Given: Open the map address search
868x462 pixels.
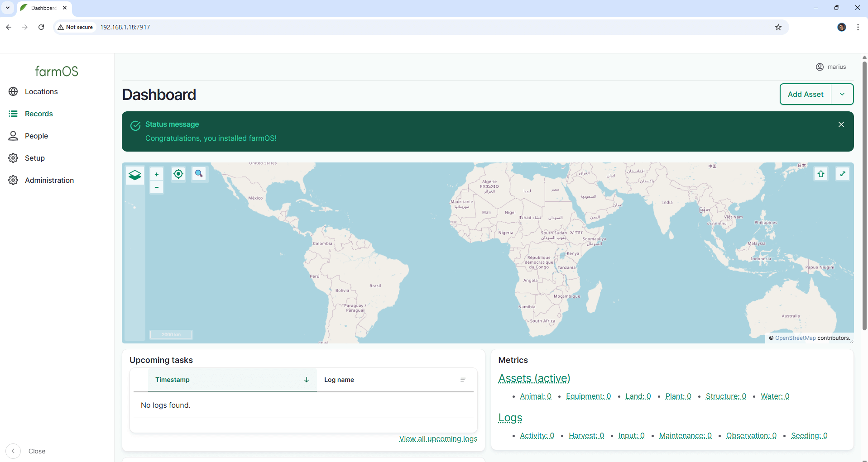Looking at the screenshot, I should point(199,174).
